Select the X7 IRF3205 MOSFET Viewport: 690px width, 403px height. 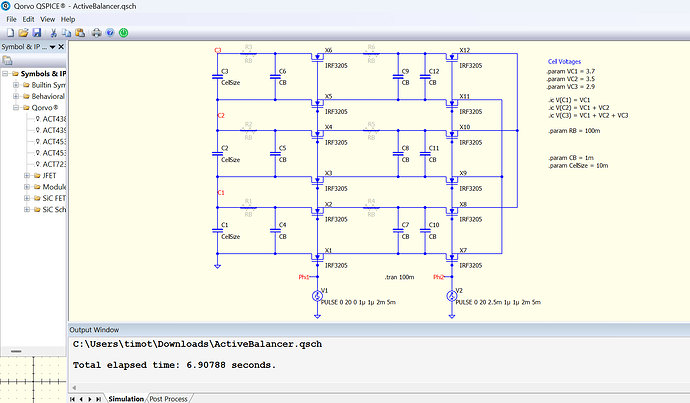452,258
